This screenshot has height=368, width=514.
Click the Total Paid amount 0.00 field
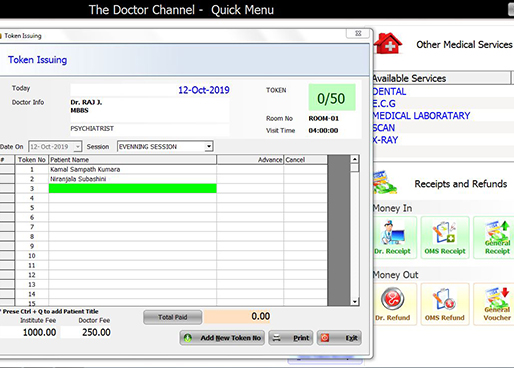point(237,316)
